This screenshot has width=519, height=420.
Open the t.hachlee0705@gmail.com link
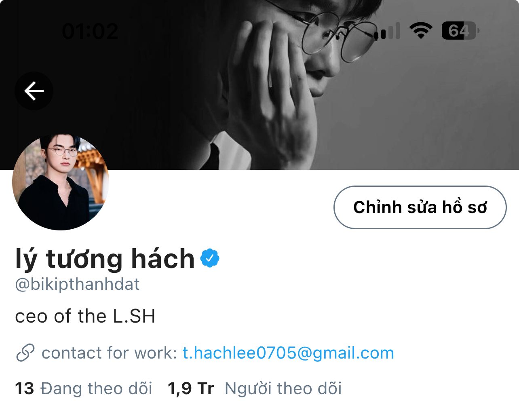pos(288,353)
